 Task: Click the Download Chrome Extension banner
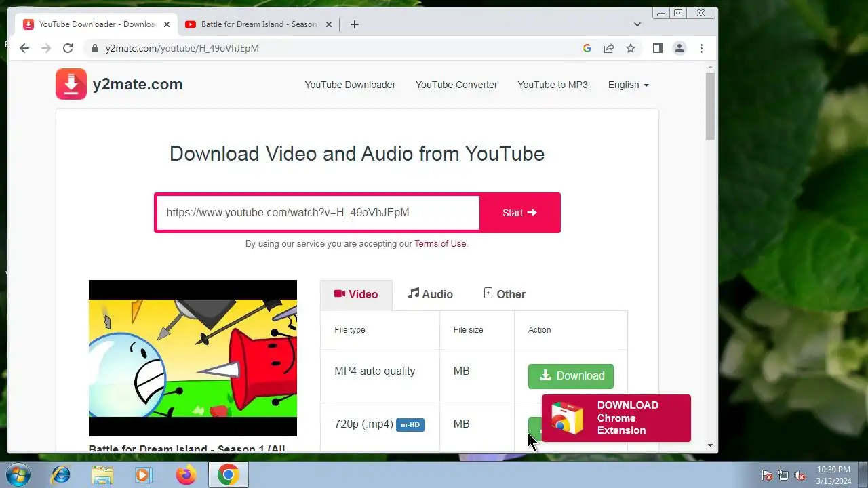(616, 418)
